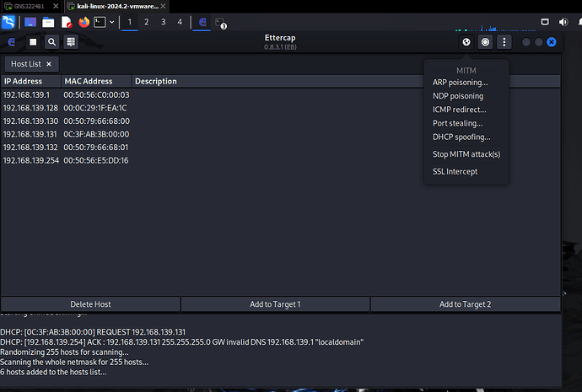The height and width of the screenshot is (392, 582).
Task: Open the Kali applications menu icon
Action: coord(8,22)
